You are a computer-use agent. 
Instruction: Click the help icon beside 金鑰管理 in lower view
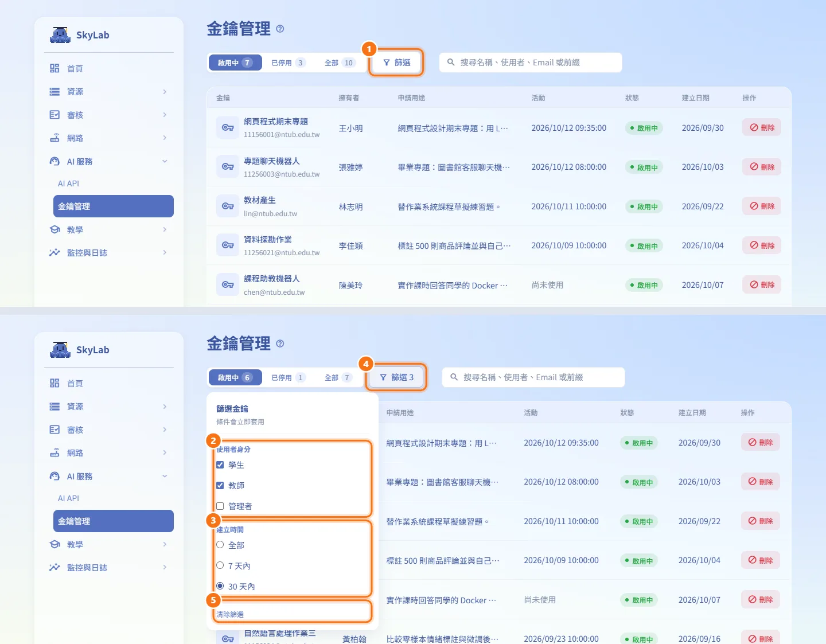point(280,344)
